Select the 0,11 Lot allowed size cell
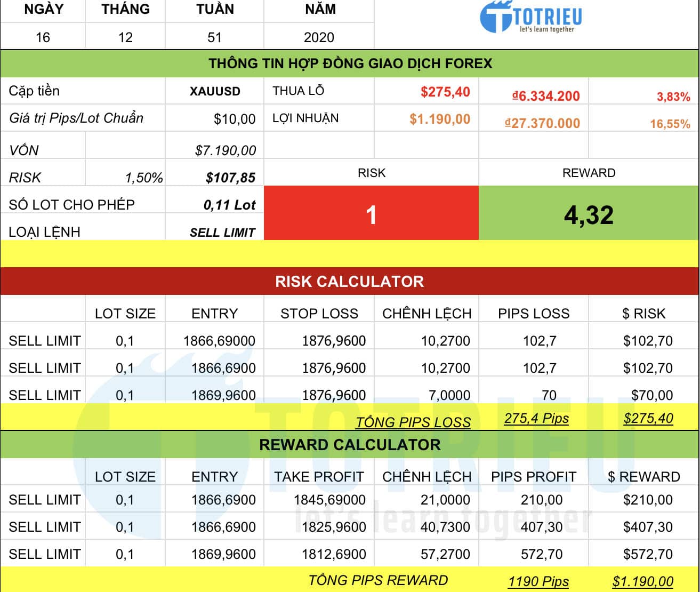Image resolution: width=700 pixels, height=592 pixels. [229, 205]
